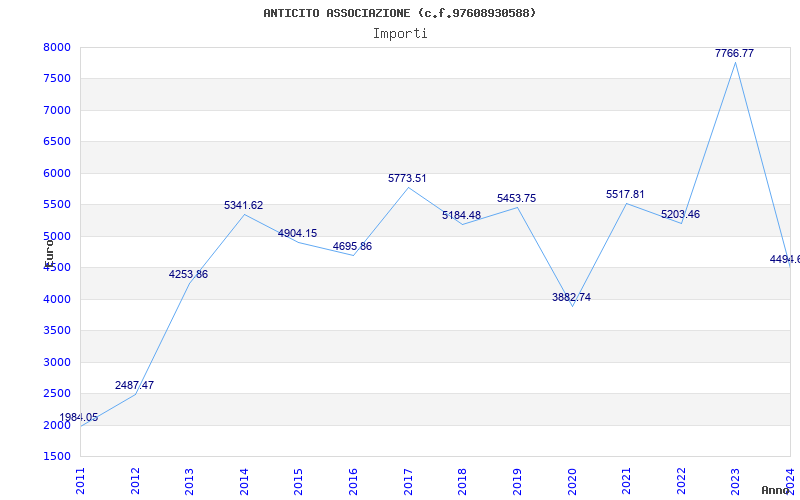Select the 3882.74 data label
The height and width of the screenshot is (500, 800).
[x=571, y=297]
